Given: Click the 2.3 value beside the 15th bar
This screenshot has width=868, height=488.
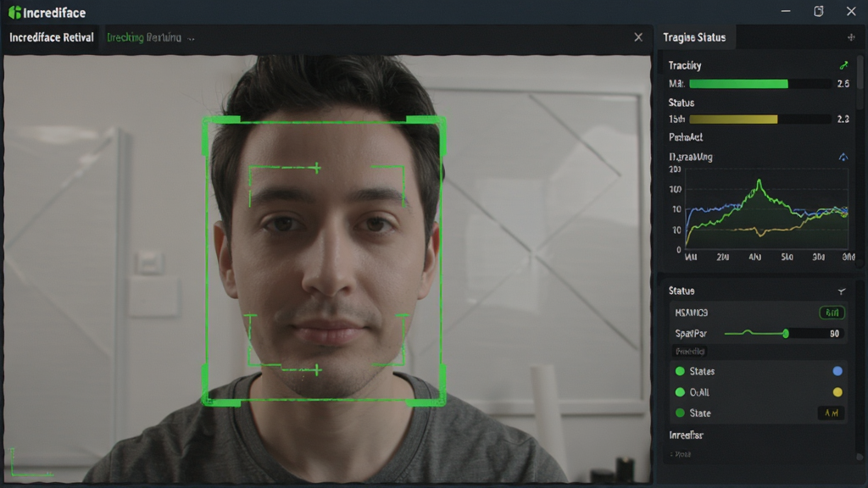Looking at the screenshot, I should (x=843, y=119).
